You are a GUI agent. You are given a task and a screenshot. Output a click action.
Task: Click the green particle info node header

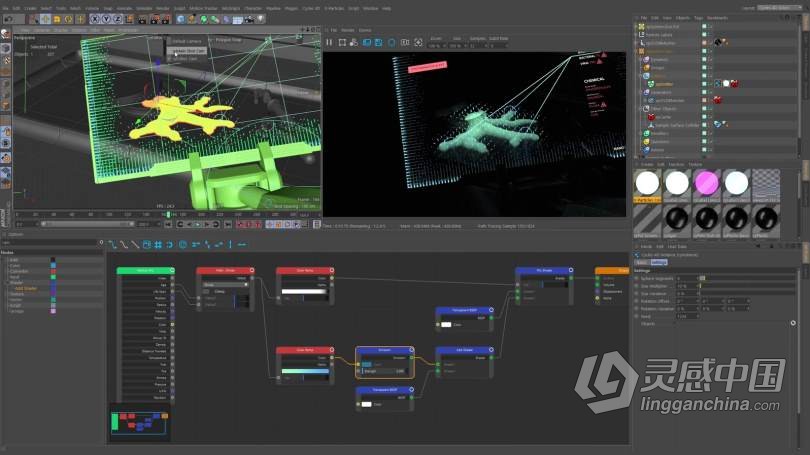coord(145,270)
